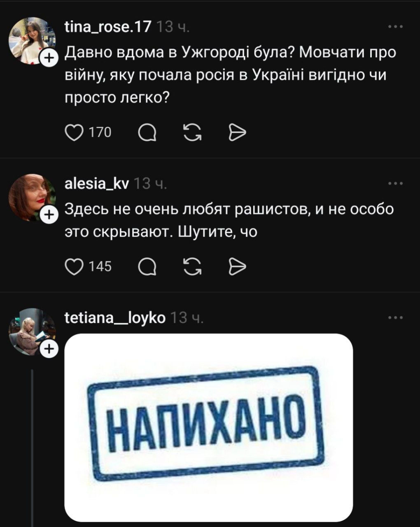Open more options for tina_rose.17's post
Image resolution: width=420 pixels, height=527 pixels.
click(x=396, y=27)
